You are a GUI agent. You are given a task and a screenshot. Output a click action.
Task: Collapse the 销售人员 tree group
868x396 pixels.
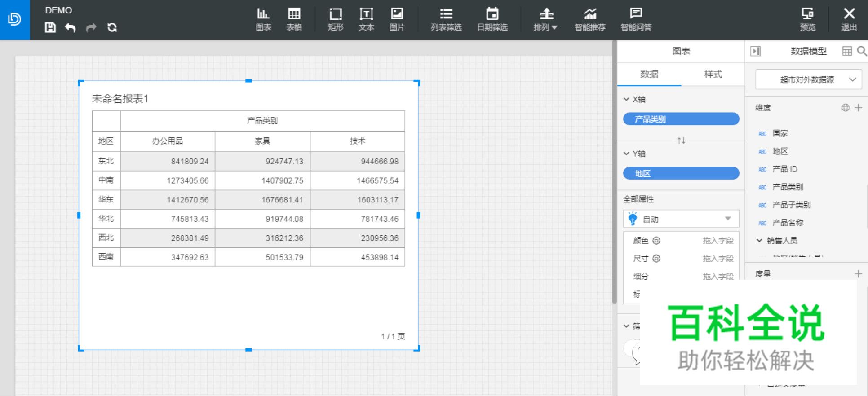tap(759, 241)
